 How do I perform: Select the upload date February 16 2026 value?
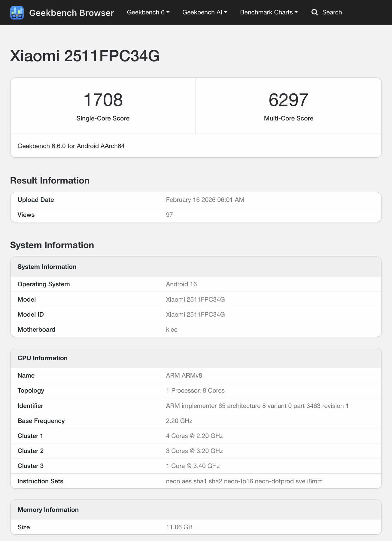[205, 200]
